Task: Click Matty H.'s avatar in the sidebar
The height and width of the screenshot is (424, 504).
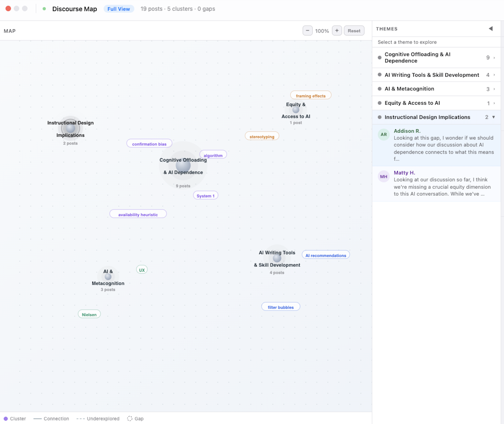Action: pos(384,176)
